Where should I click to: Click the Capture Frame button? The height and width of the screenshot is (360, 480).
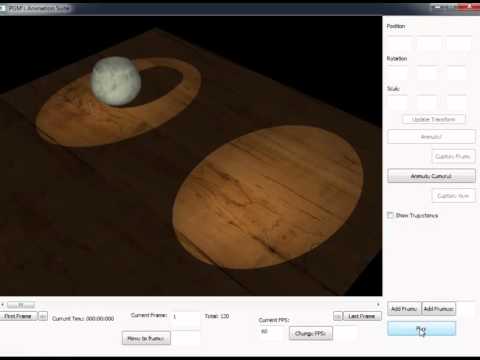tap(453, 156)
